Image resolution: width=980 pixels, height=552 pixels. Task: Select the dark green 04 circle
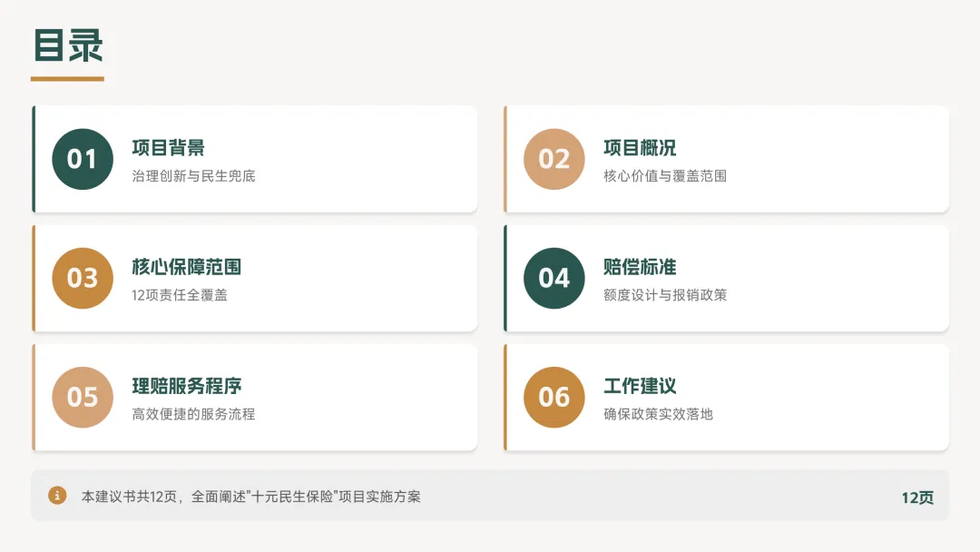click(554, 278)
